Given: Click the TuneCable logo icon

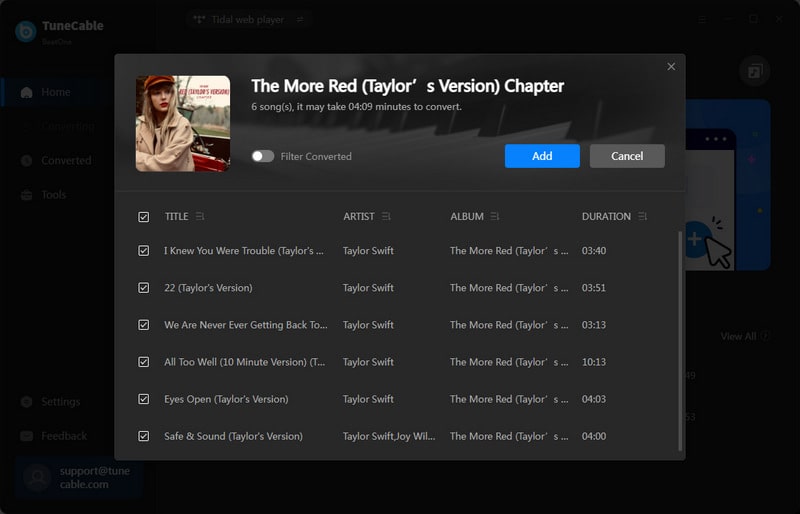Looking at the screenshot, I should coord(26,31).
